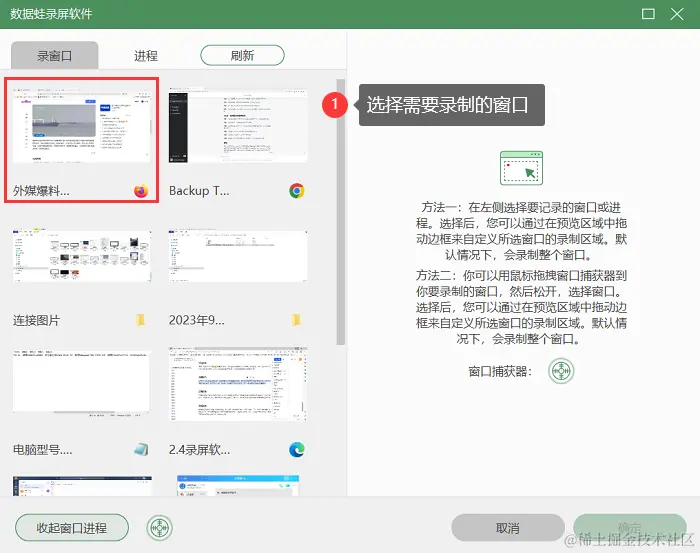The height and width of the screenshot is (553, 700).
Task: Click the Chrome icon beside Backup T...
Action: (297, 191)
